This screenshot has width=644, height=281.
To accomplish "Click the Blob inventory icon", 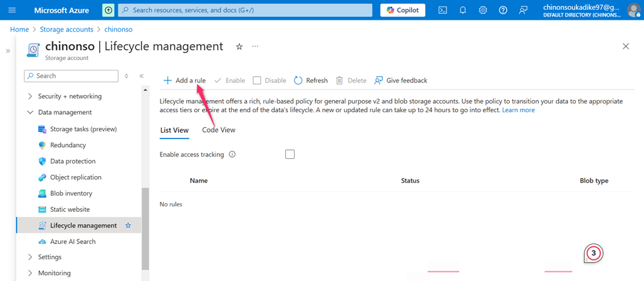I will (42, 193).
